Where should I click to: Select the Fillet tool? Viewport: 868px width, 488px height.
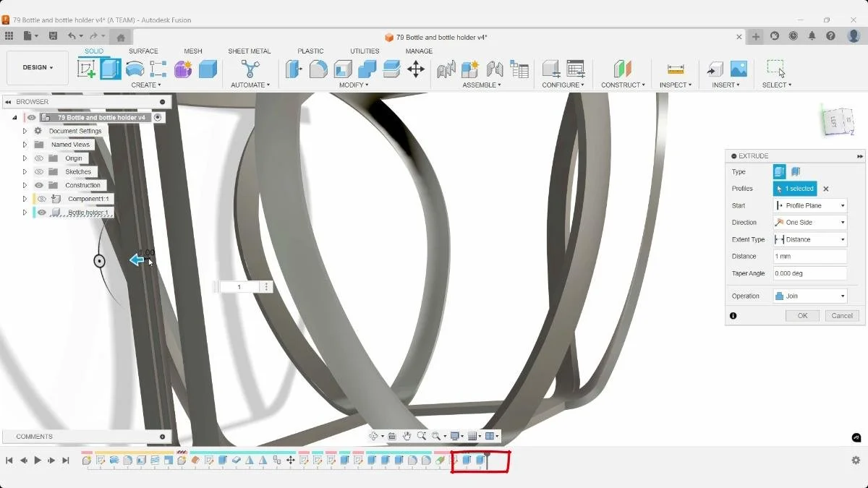(318, 69)
